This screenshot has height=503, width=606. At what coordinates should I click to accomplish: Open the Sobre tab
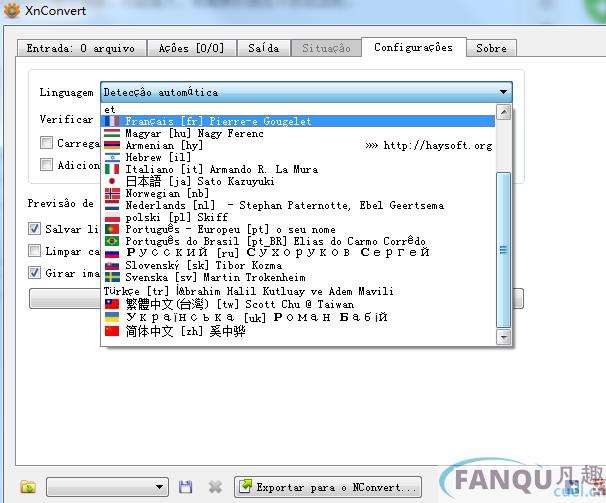click(x=491, y=48)
